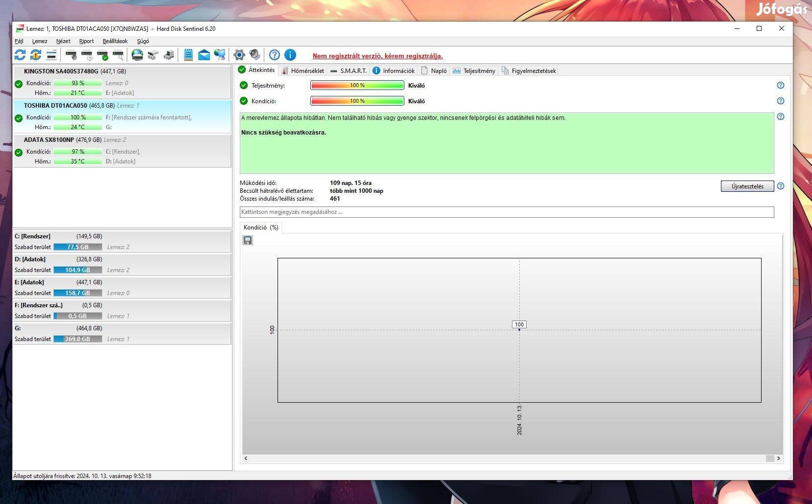This screenshot has height=504, width=812.
Task: Click the main Kondíció 100 % gradient bar
Action: 357,101
